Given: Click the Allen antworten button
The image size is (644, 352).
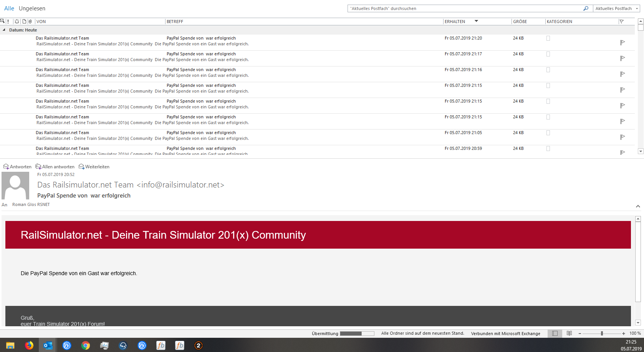Looking at the screenshot, I should click(x=55, y=167).
